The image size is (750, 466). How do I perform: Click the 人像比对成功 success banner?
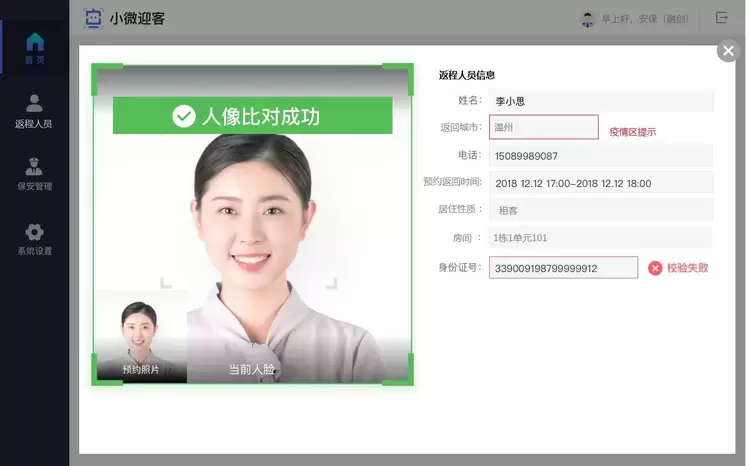pos(252,116)
